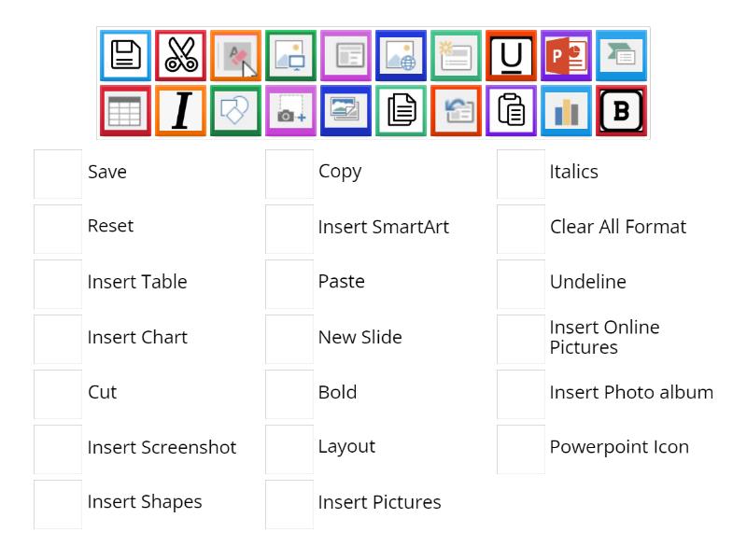The height and width of the screenshot is (560, 747).
Task: Select the Copy documents icon
Action: click(401, 109)
